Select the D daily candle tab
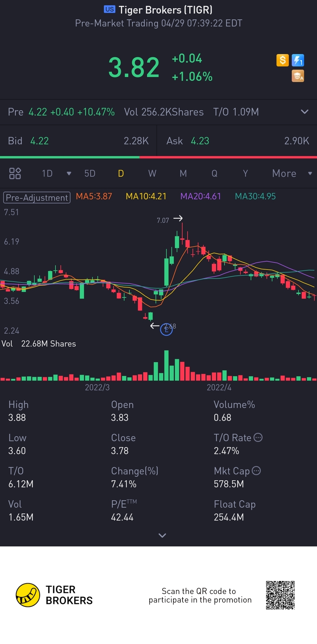The width and height of the screenshot is (317, 644). (121, 173)
